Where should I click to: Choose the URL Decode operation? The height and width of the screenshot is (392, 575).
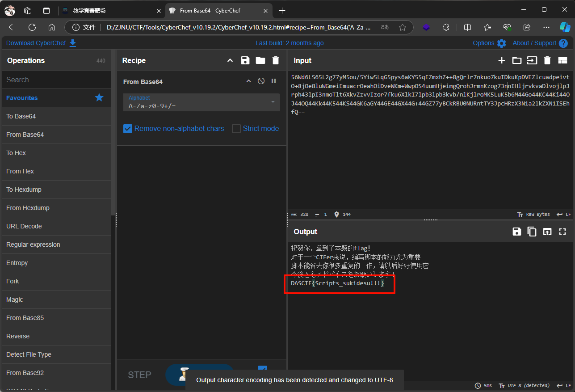tap(56, 226)
